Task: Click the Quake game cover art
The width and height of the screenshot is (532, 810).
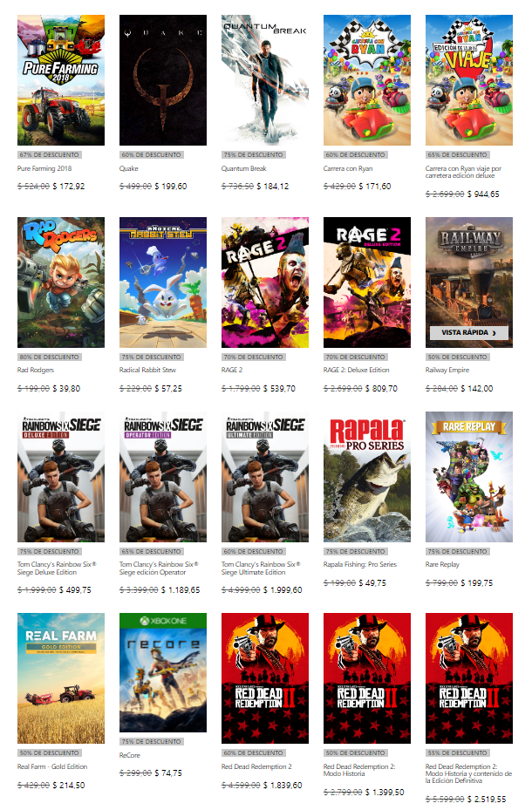Action: pos(163,80)
